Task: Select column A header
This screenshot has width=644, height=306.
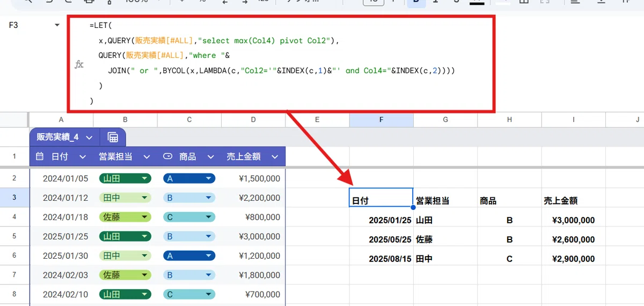Action: click(x=61, y=120)
